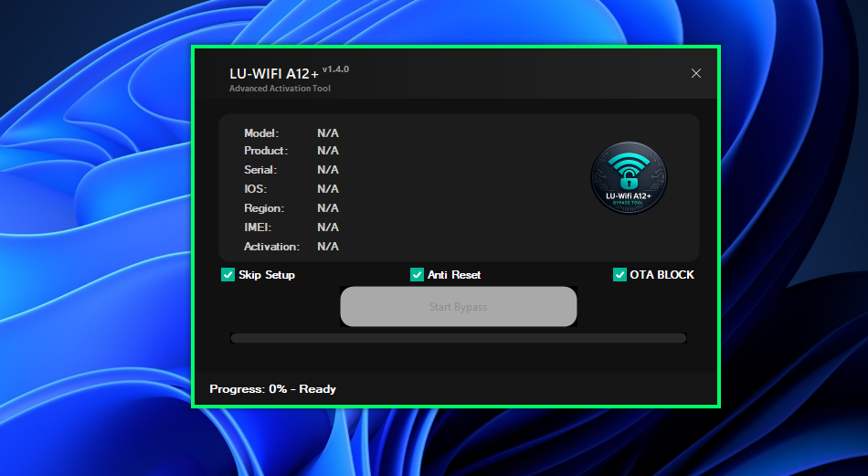The image size is (868, 476).
Task: Click the Progress: 0% - Ready status
Action: (272, 389)
